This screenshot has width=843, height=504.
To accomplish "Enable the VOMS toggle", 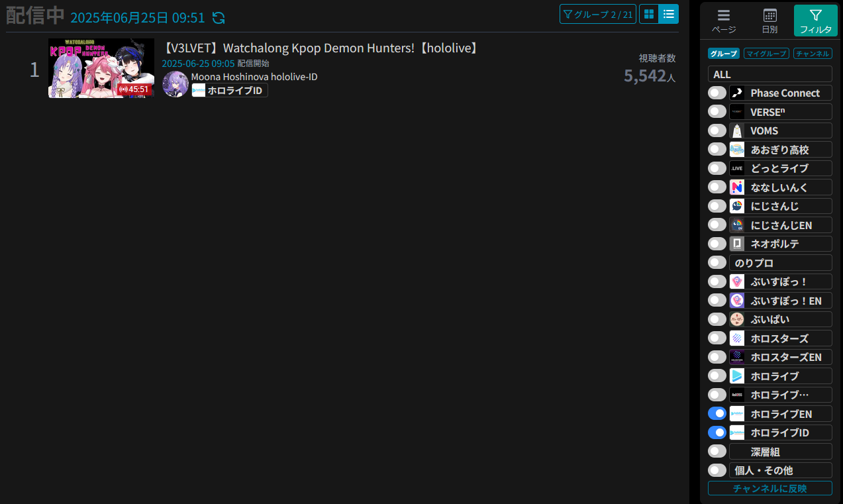I will [717, 130].
